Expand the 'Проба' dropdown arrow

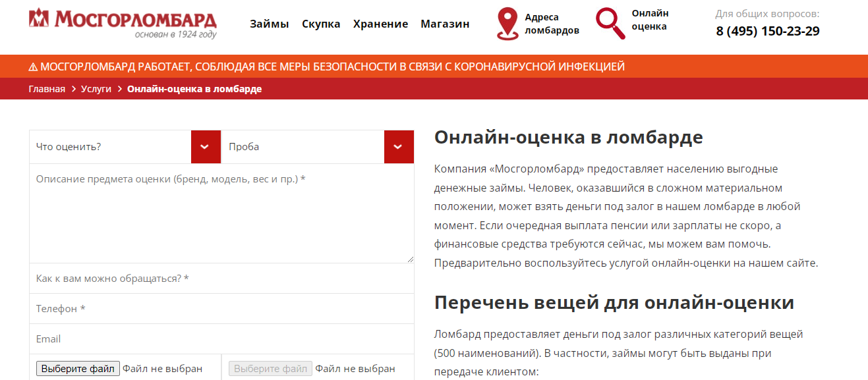(399, 147)
